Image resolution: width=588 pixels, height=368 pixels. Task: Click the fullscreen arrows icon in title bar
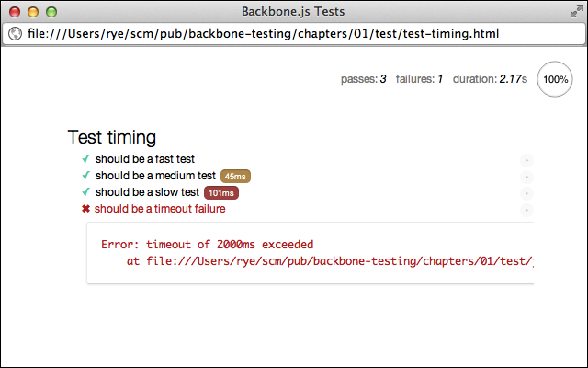pyautogui.click(x=576, y=12)
